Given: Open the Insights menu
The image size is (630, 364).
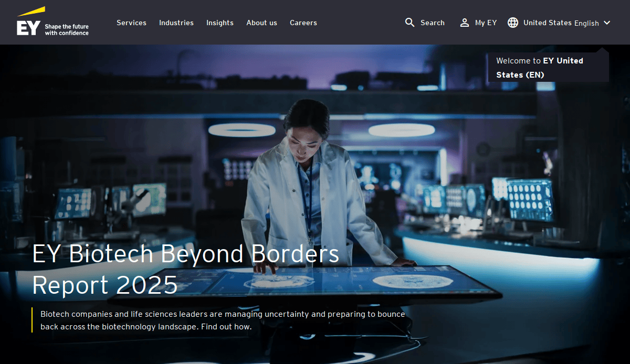Looking at the screenshot, I should point(219,23).
